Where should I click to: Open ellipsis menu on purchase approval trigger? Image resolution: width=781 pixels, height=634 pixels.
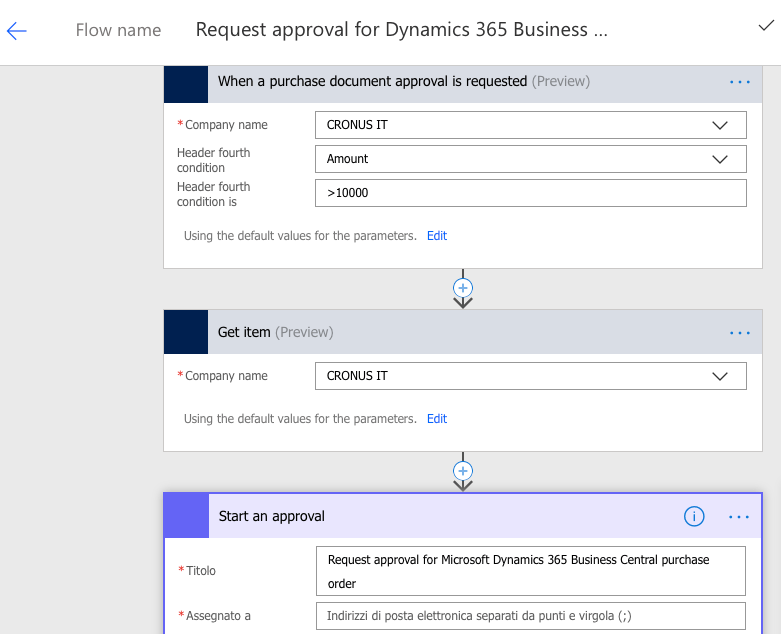click(x=739, y=82)
